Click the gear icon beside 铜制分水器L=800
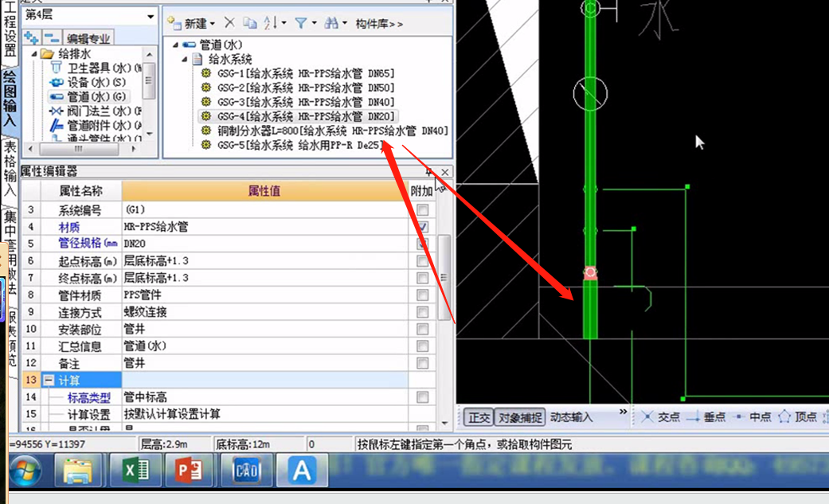829x504 pixels. pos(206,130)
